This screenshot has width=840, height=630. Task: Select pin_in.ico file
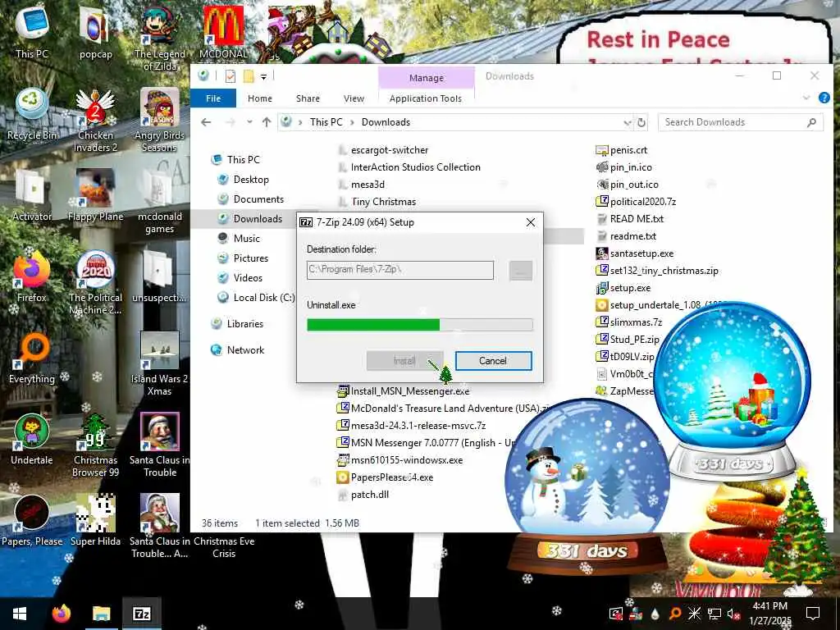(631, 167)
